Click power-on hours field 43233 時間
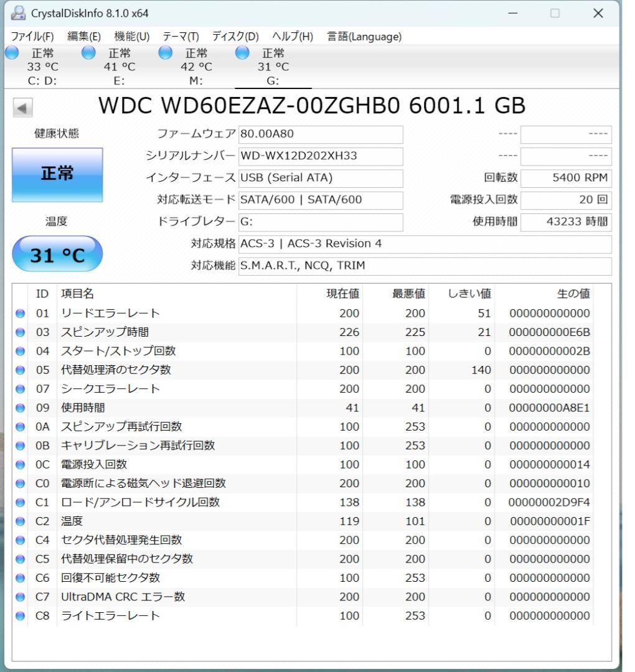635x672 pixels. (566, 222)
